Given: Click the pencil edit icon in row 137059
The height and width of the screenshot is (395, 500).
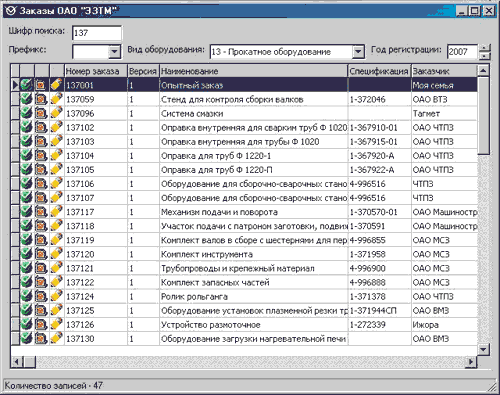Looking at the screenshot, I should (x=56, y=99).
